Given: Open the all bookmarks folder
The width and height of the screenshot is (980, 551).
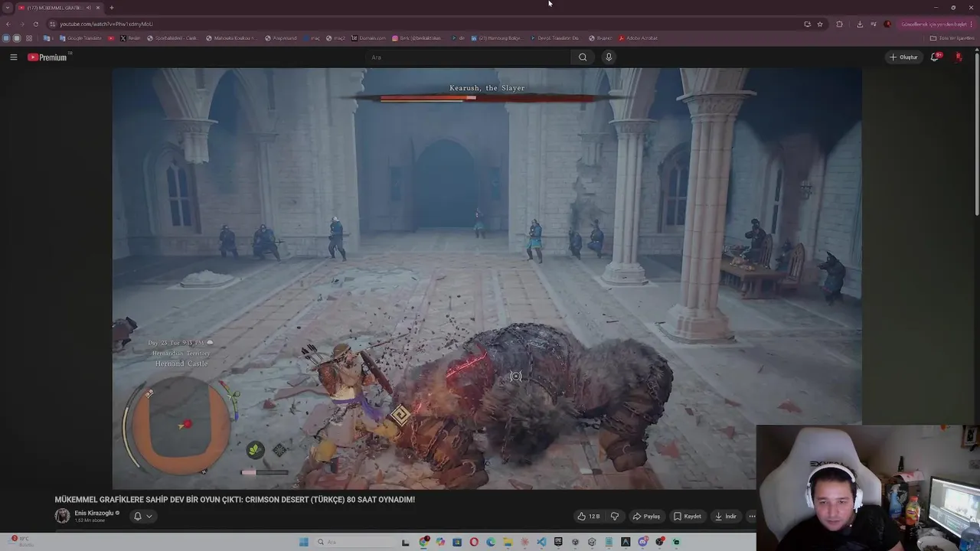Looking at the screenshot, I should (x=952, y=38).
